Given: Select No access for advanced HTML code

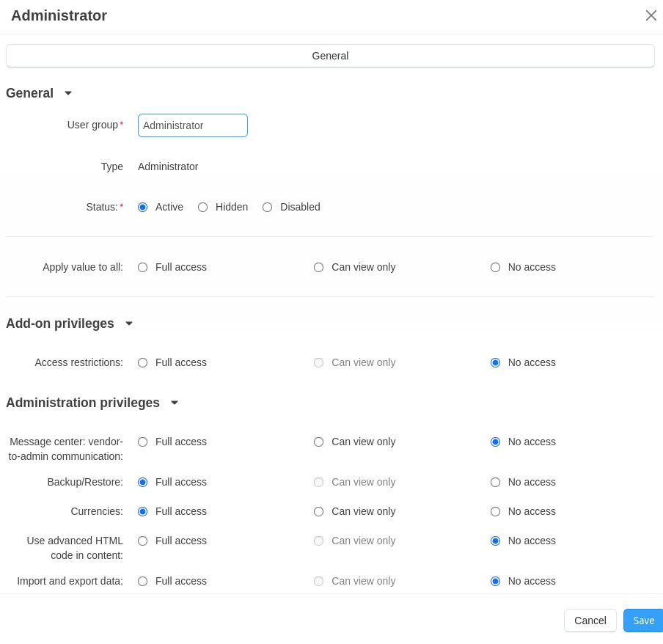Looking at the screenshot, I should pos(495,541).
